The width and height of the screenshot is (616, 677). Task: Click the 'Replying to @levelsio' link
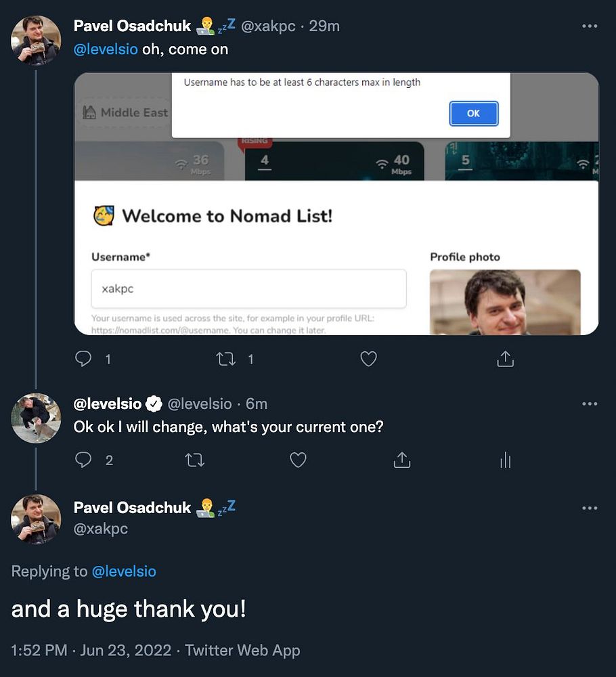[123, 571]
